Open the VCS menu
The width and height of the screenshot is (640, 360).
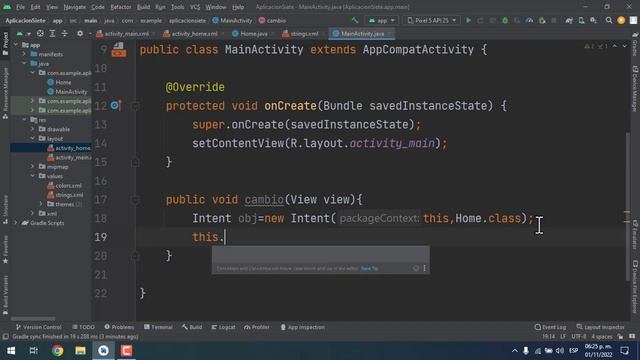click(x=195, y=7)
